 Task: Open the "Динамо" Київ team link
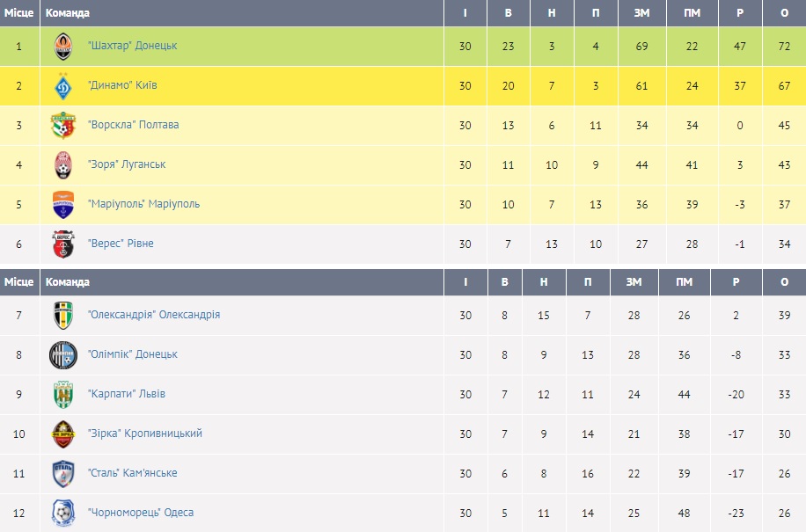(x=122, y=86)
